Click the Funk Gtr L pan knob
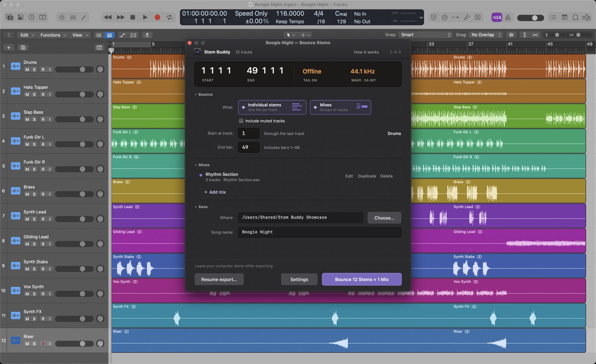596x364 pixels. (x=100, y=144)
